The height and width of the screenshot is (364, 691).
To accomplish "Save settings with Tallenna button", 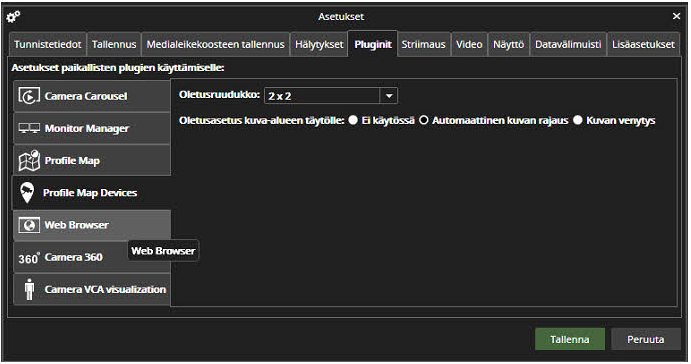I will click(570, 339).
